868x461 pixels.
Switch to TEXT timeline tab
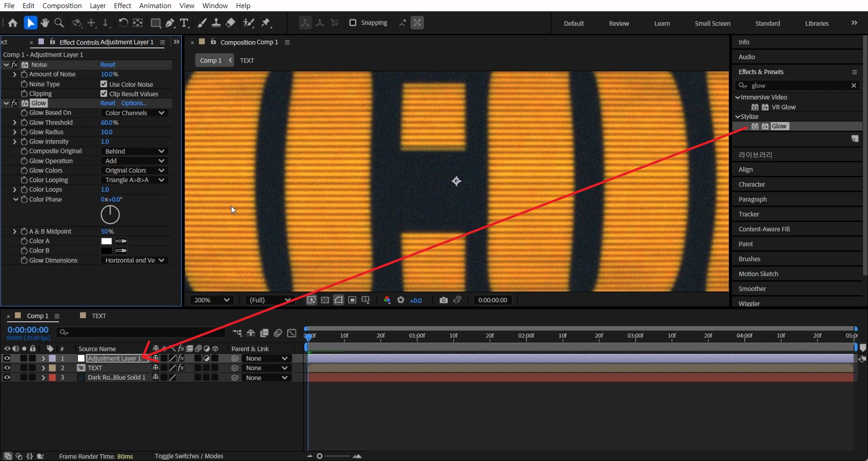[99, 316]
